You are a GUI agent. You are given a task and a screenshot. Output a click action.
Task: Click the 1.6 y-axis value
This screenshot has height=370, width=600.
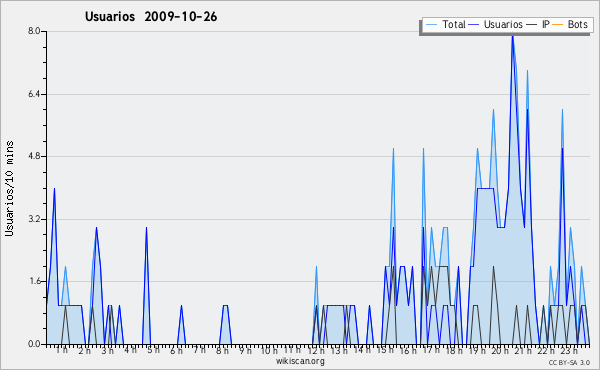click(x=34, y=281)
